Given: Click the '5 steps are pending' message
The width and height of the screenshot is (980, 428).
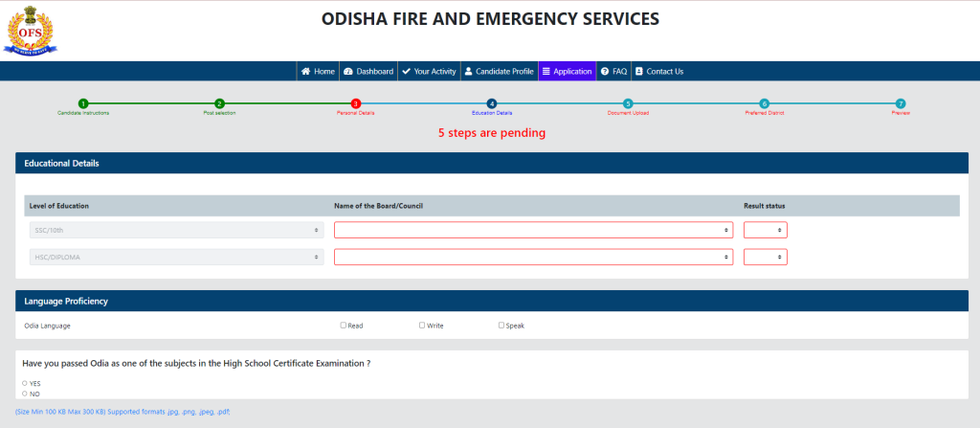Looking at the screenshot, I should coord(492,133).
